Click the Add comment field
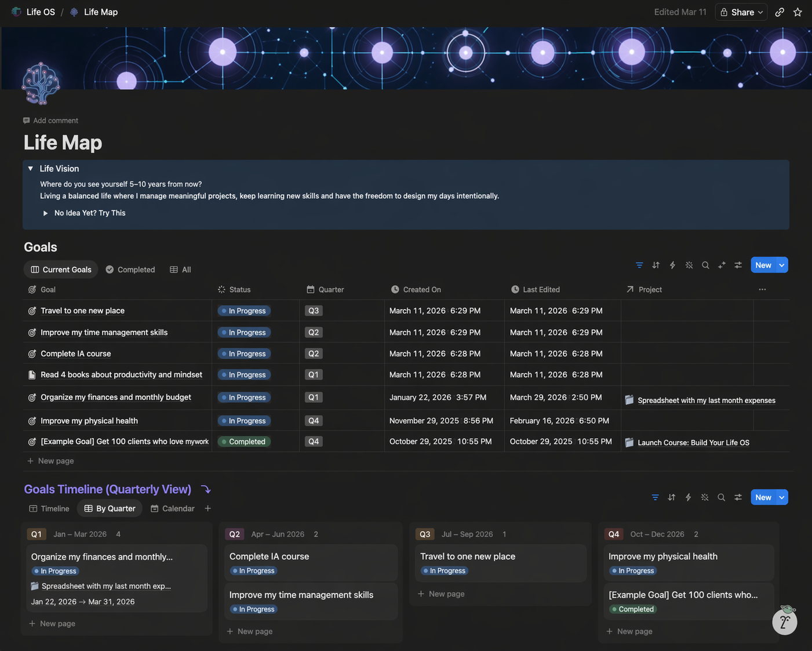The width and height of the screenshot is (812, 651). (x=56, y=121)
